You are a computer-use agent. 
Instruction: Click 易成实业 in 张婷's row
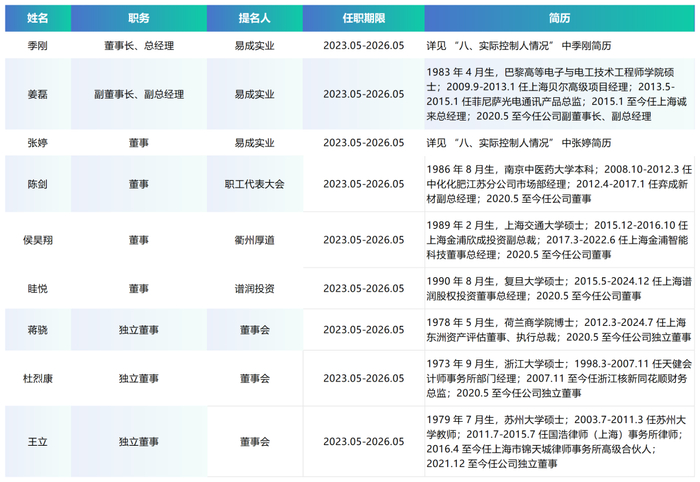click(x=254, y=143)
